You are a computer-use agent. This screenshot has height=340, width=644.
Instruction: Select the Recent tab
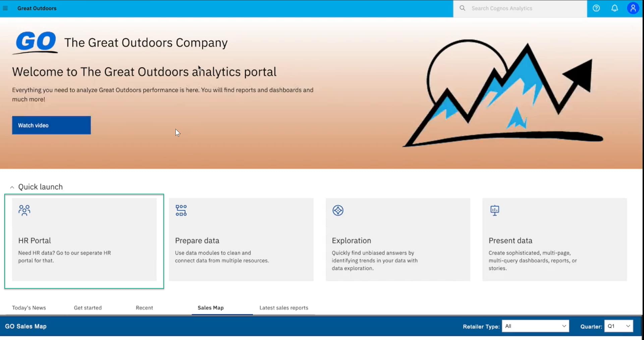(144, 308)
